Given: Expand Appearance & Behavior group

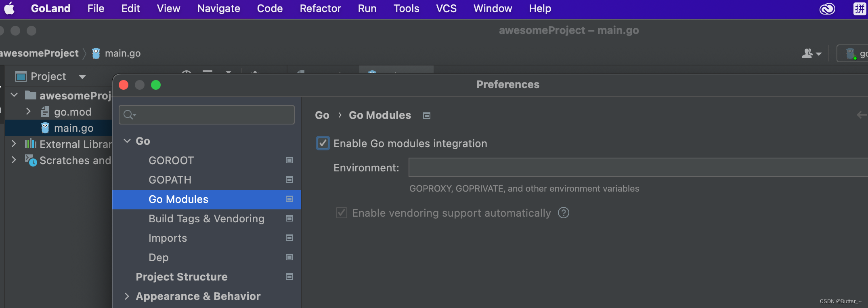Looking at the screenshot, I should coord(127,296).
